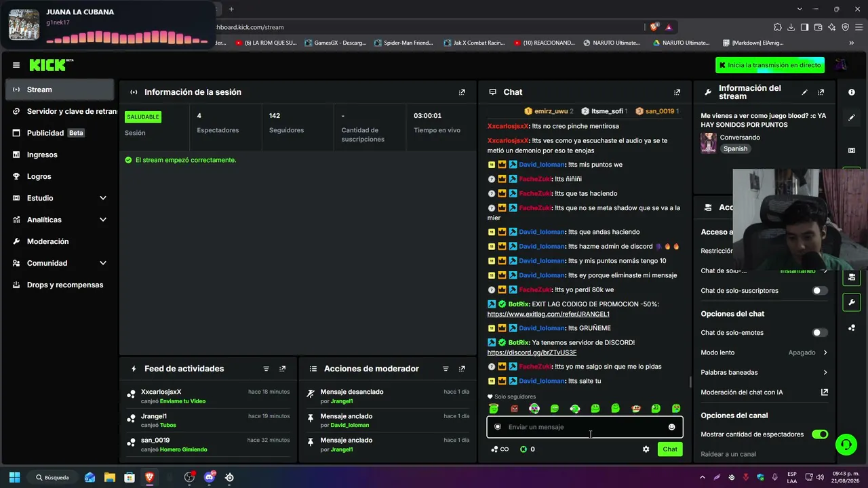
Task: Open the green headset support button
Action: [x=846, y=445]
